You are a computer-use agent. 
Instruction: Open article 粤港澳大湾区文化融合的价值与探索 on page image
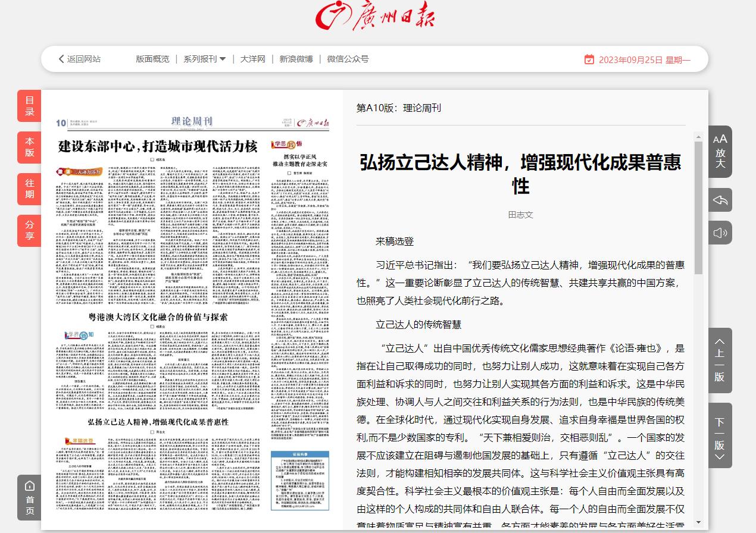pyautogui.click(x=158, y=316)
